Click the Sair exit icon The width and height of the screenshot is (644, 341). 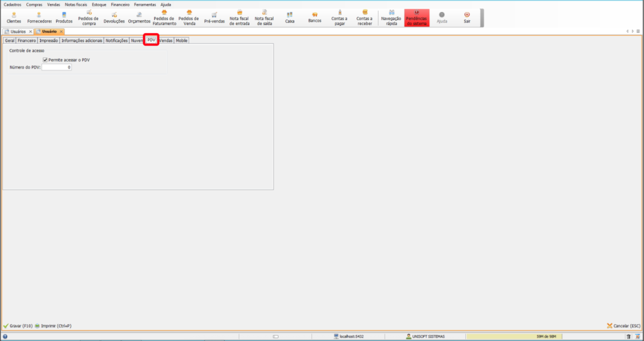467,17
